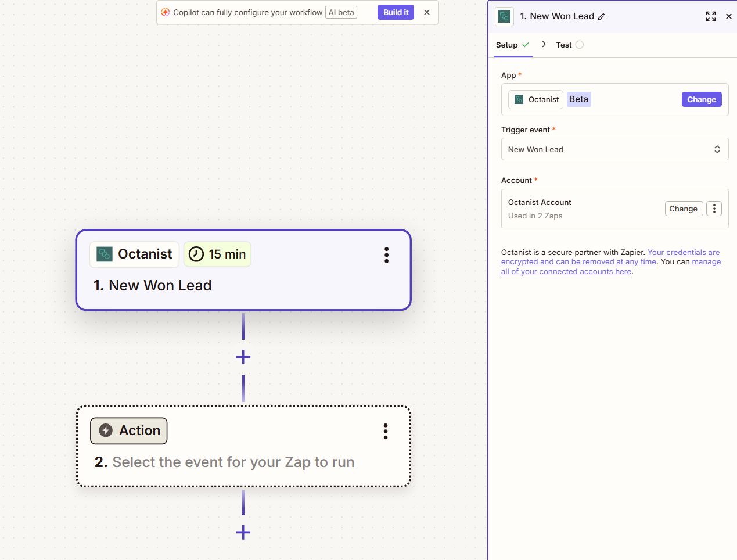Click the Action badge on step 2
The width and height of the screenshot is (737, 560).
(128, 430)
